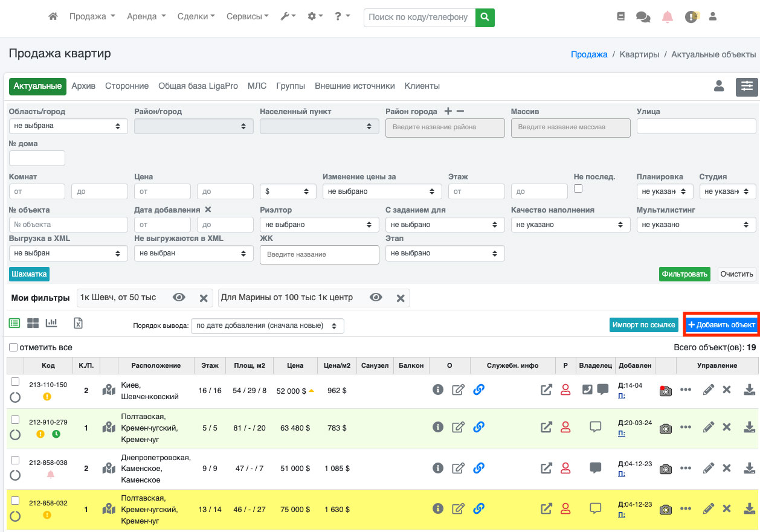Click the home icon in top navigation
Viewport: 760px width, 532px height.
tap(53, 17)
